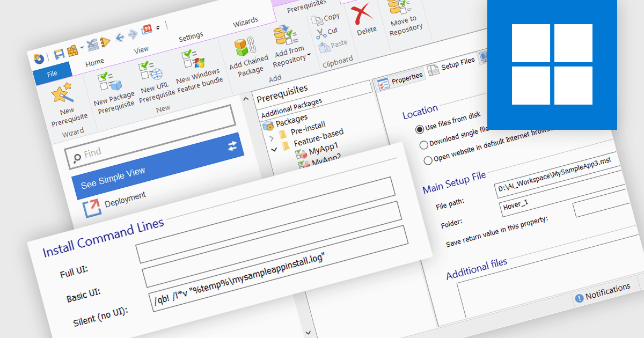This screenshot has height=338, width=644.
Task: Click the blue Back arrow icon
Action: tap(120, 37)
